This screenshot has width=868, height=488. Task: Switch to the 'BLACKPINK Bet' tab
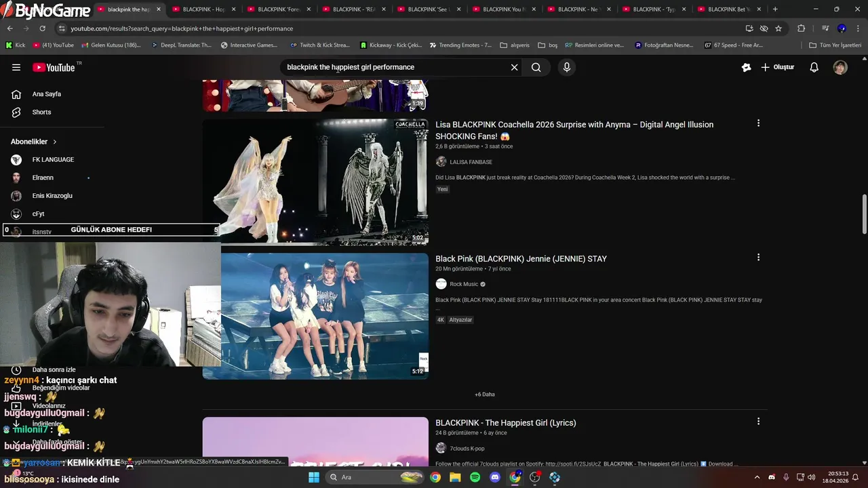729,9
